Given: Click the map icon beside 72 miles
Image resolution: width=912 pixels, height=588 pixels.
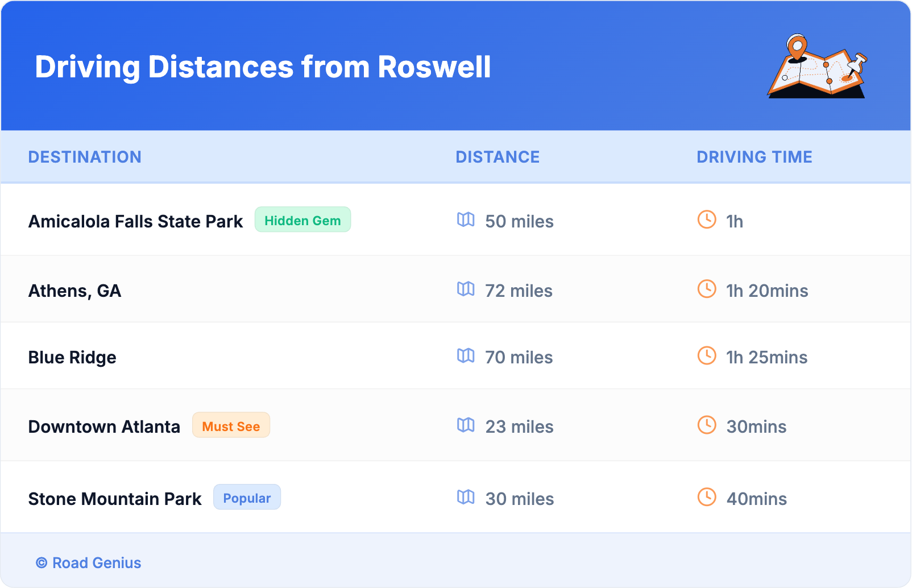Looking at the screenshot, I should (466, 289).
